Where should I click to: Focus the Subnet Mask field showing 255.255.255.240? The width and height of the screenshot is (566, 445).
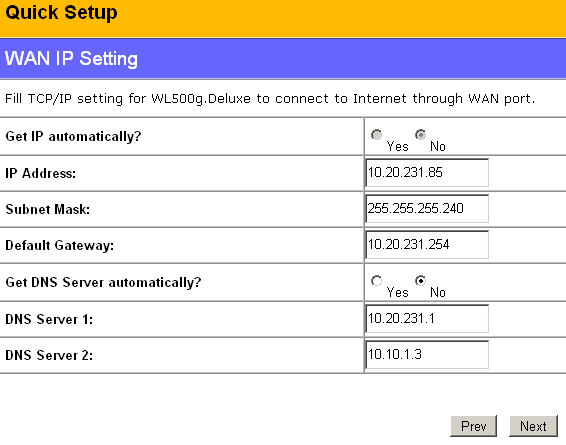pos(427,209)
